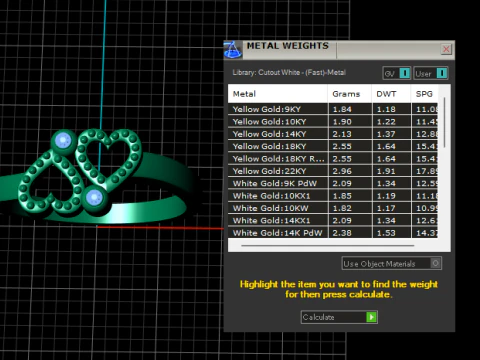Select the Yellow Gold:22KY row
Viewport: 480px width, 360px height.
[x=333, y=171]
